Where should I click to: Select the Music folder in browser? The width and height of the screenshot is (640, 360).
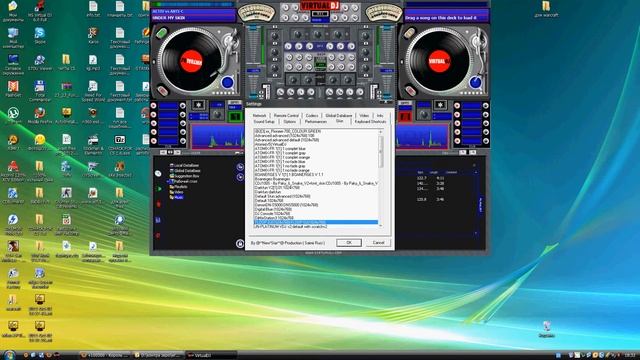click(x=177, y=197)
